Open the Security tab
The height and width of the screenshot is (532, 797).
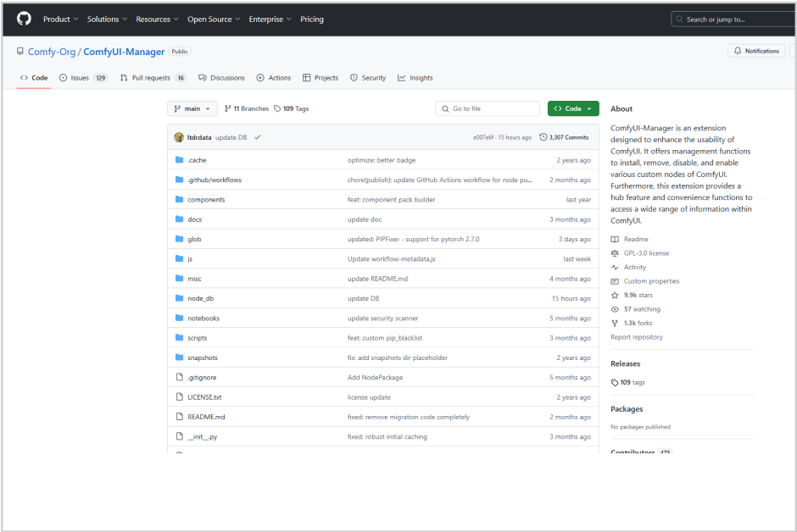(368, 78)
